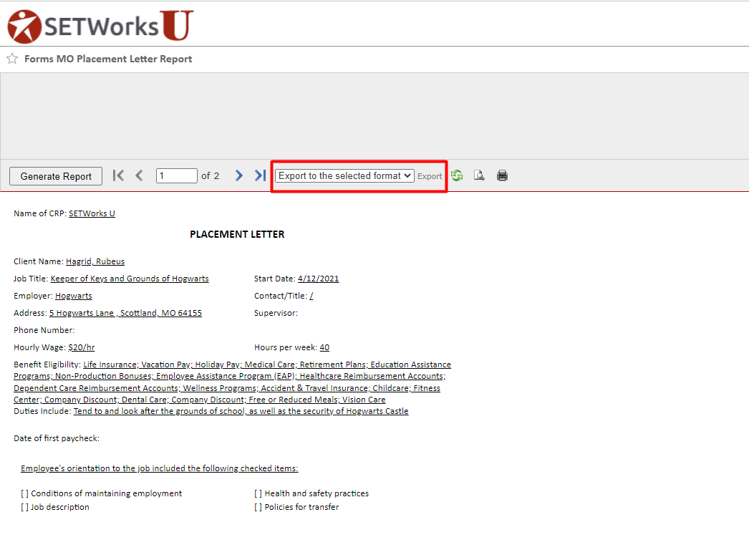Click the current page number field
749x560 pixels.
[177, 176]
